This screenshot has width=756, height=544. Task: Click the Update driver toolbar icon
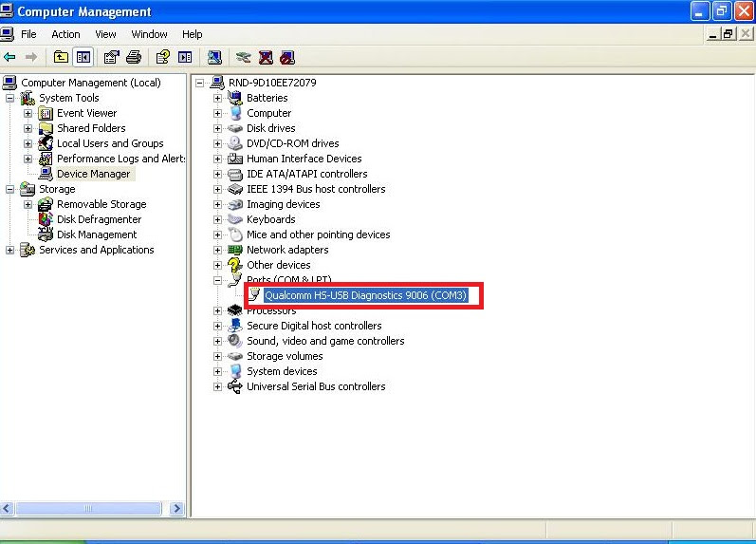pos(244,58)
